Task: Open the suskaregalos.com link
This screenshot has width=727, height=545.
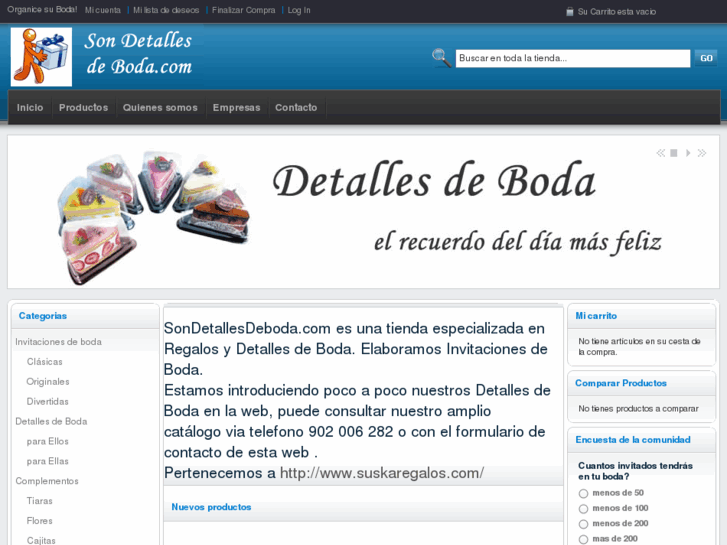Action: click(x=382, y=473)
